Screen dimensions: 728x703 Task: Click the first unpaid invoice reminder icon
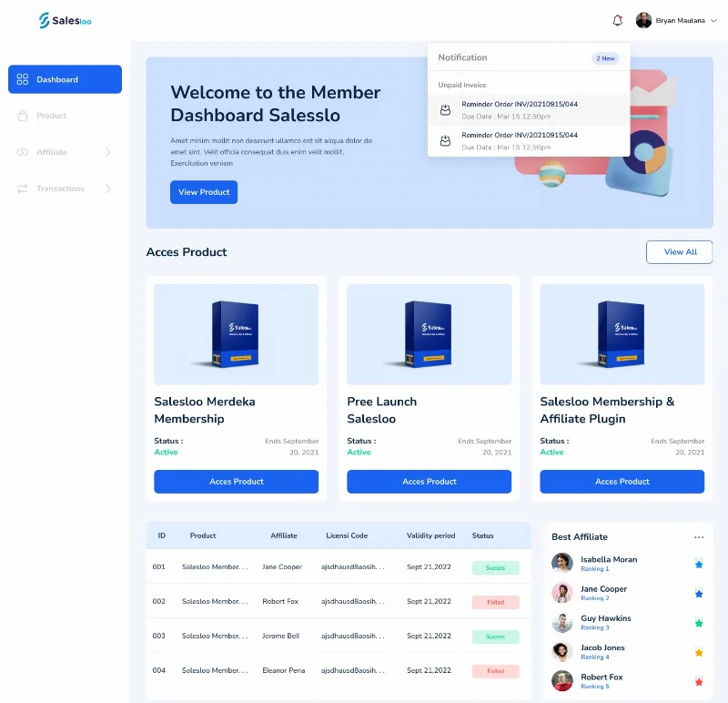tap(445, 110)
